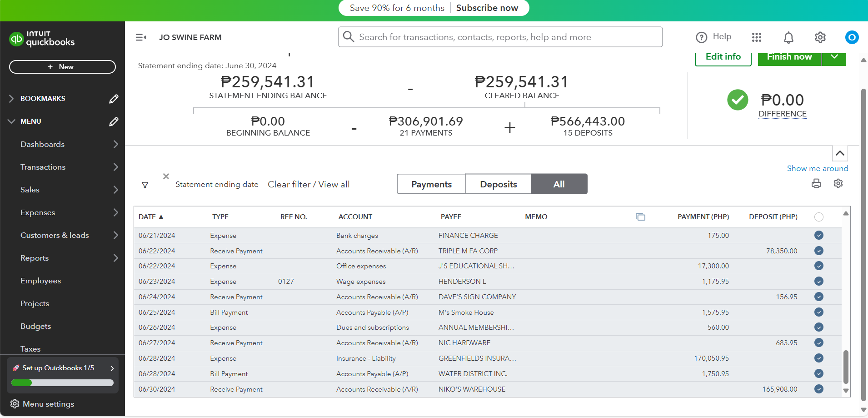
Task: Toggle cleared status for NIKO'S WAREHOUSE row
Action: point(818,389)
